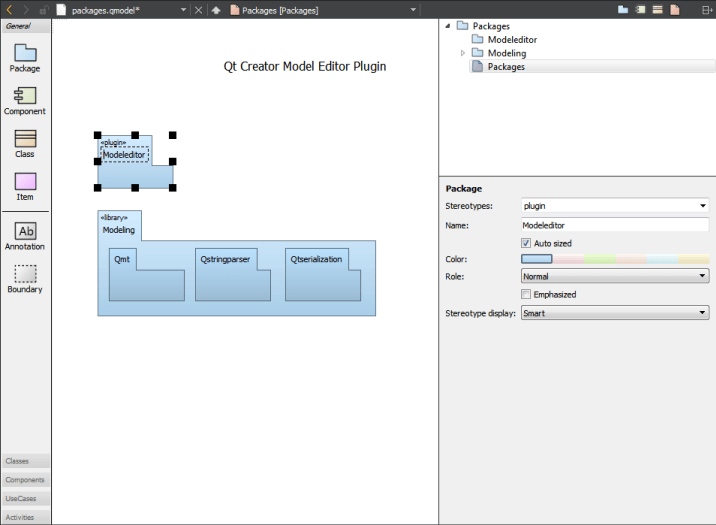Select the Item tool in palette

[25, 187]
